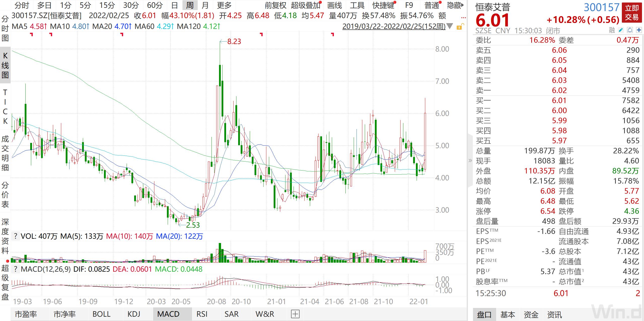Add the stock to watchlist via the plus icon
Viewport: 644px width, 321px height.
click(639, 30)
